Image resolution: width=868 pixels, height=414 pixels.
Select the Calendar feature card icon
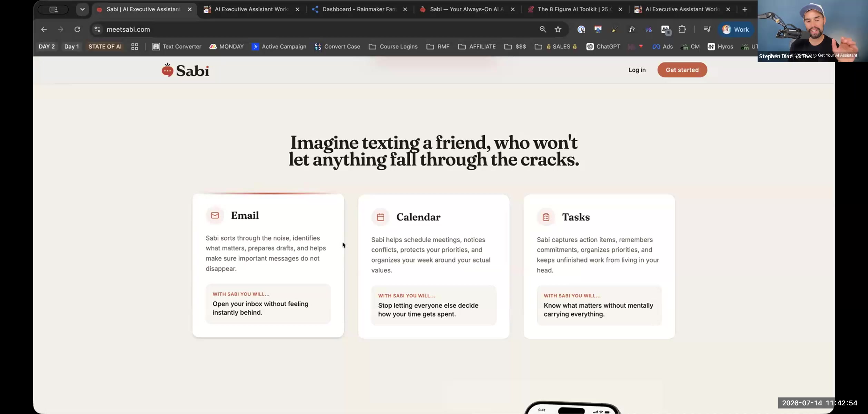pos(380,217)
